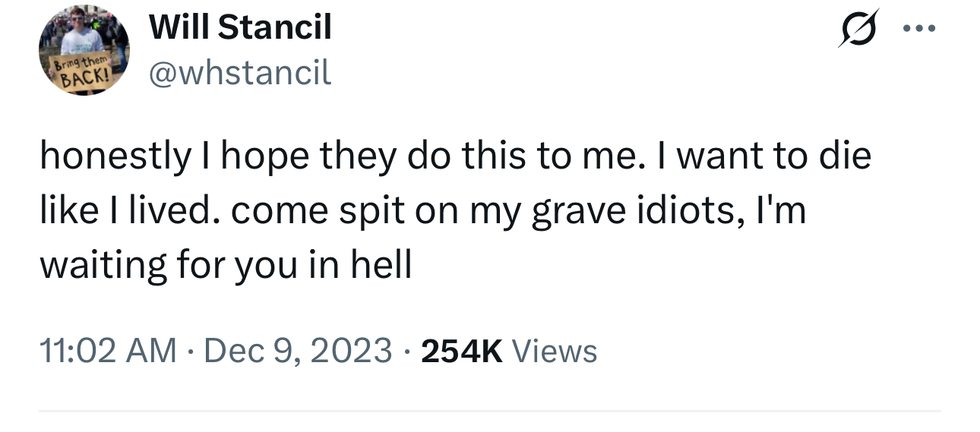Click the word "hell" ending the tweet
This screenshot has height=432, width=980.
tap(381, 266)
